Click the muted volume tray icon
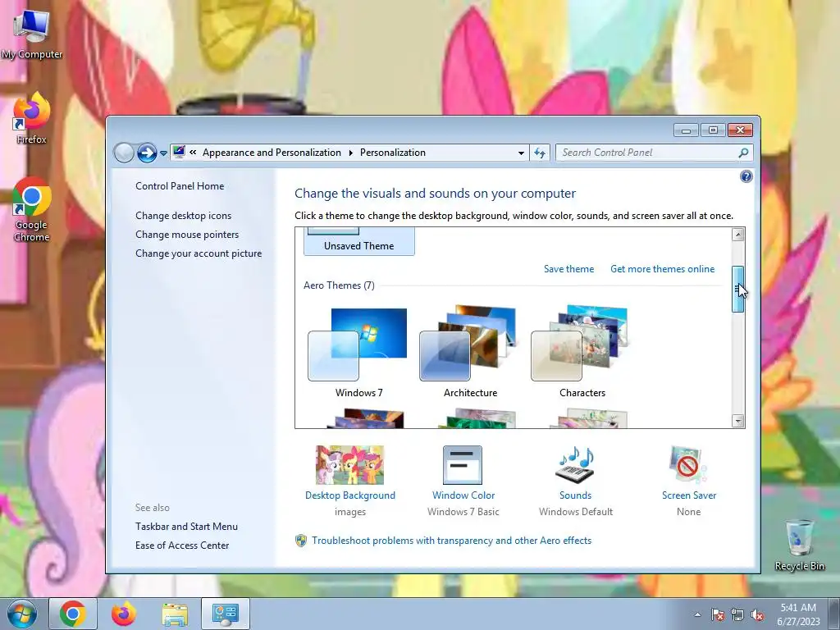 [757, 614]
